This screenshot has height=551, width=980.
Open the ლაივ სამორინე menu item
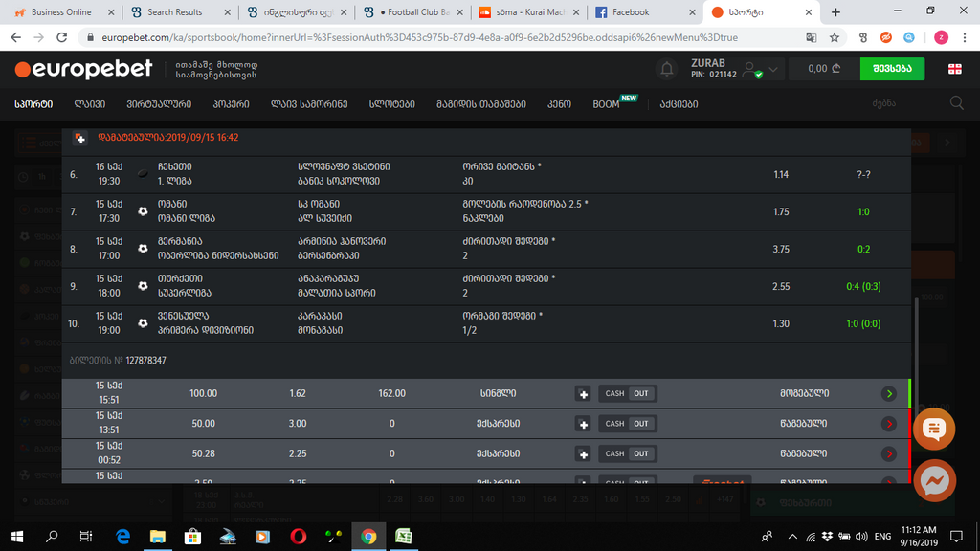click(309, 104)
